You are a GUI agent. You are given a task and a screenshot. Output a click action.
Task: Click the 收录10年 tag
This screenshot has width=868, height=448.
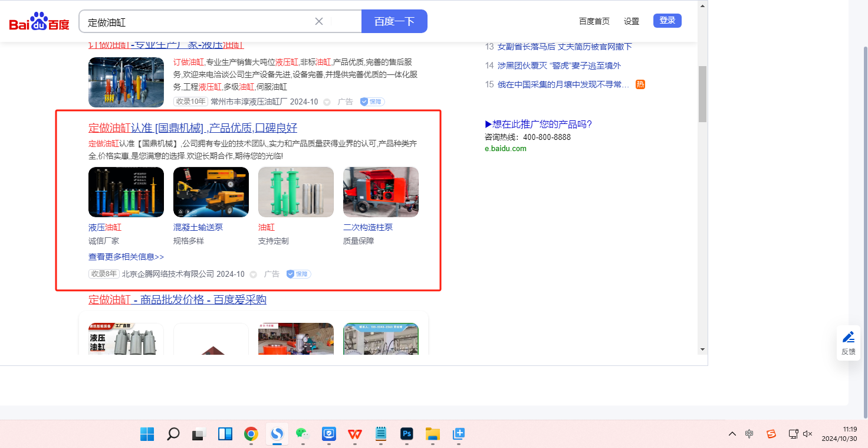190,102
